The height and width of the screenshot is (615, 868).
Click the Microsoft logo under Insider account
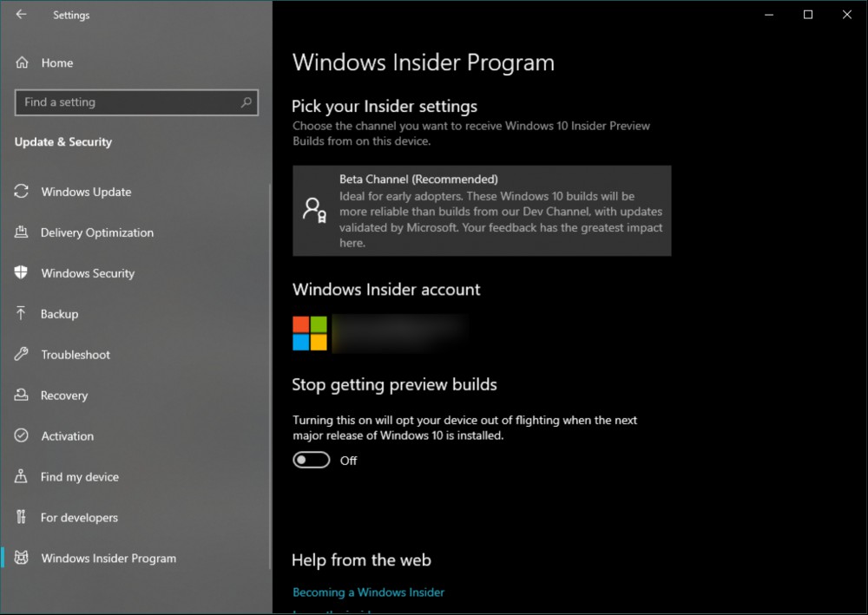[x=310, y=333]
